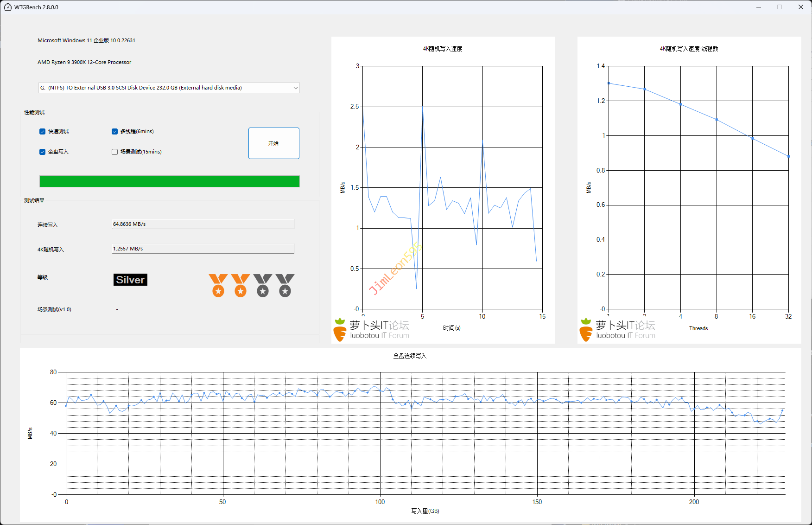Toggle the 多线程(6mins) checkbox
Image resolution: width=812 pixels, height=525 pixels.
click(115, 132)
